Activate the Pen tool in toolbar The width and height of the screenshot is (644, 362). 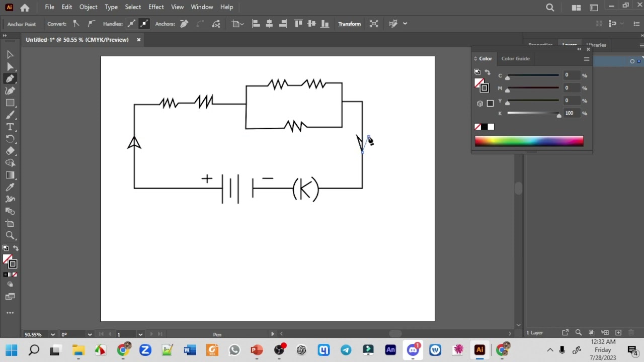(x=10, y=78)
